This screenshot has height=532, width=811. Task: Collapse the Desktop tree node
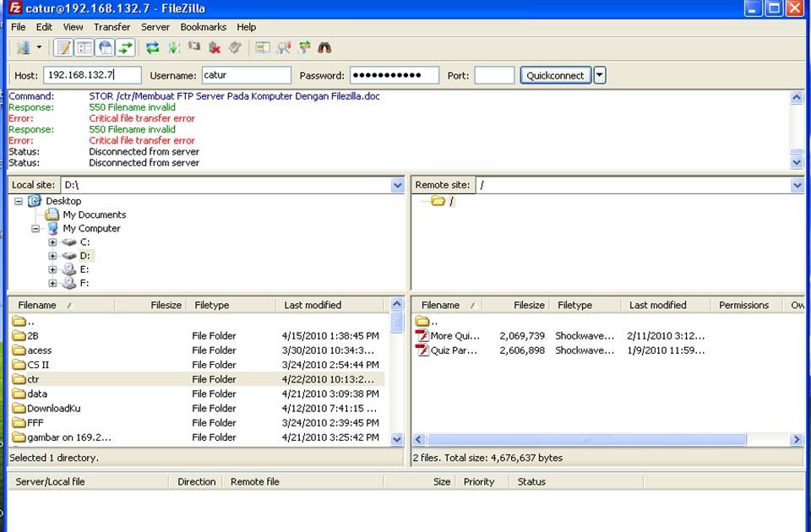(19, 201)
